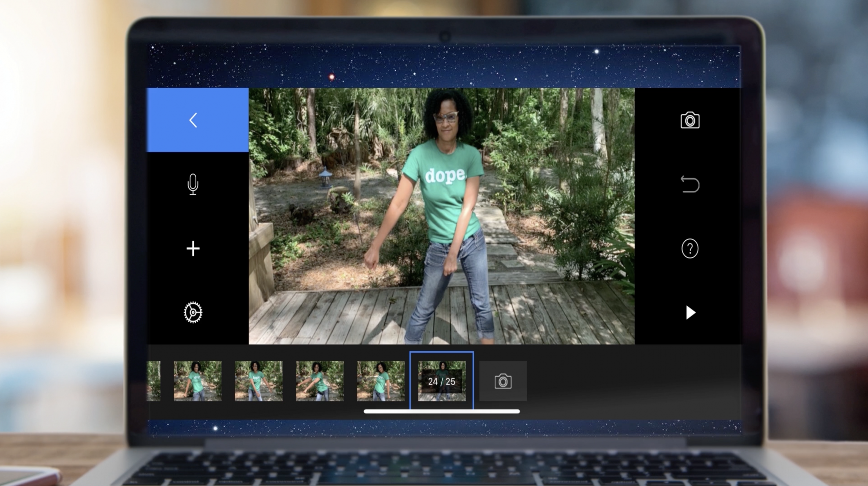Click the timeline progress bar

(x=441, y=411)
